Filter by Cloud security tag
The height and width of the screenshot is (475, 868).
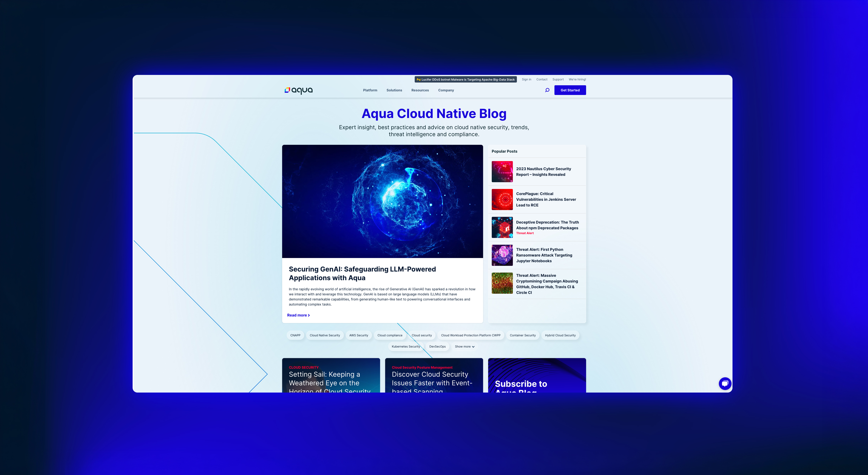pyautogui.click(x=422, y=335)
